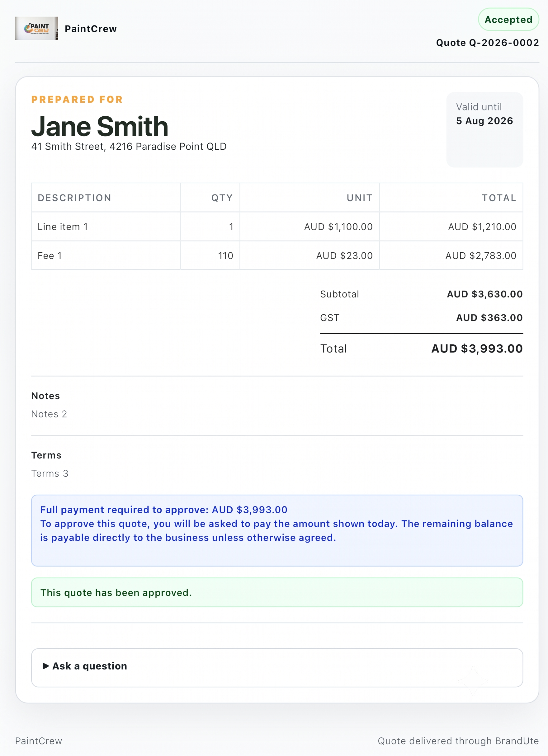The image size is (548, 756).
Task: Click the UNIT column header
Action: [x=360, y=198]
